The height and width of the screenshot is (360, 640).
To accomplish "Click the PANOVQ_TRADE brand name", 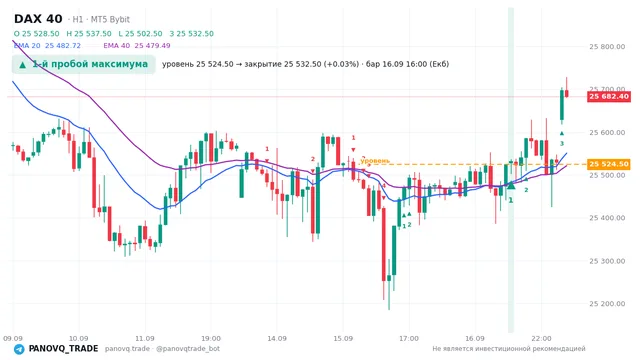I will [x=63, y=349].
